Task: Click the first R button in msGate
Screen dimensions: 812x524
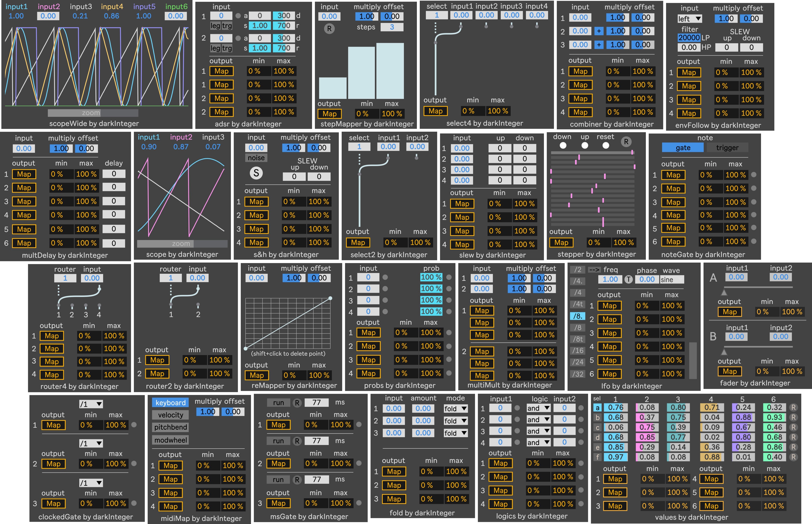Action: tap(297, 403)
